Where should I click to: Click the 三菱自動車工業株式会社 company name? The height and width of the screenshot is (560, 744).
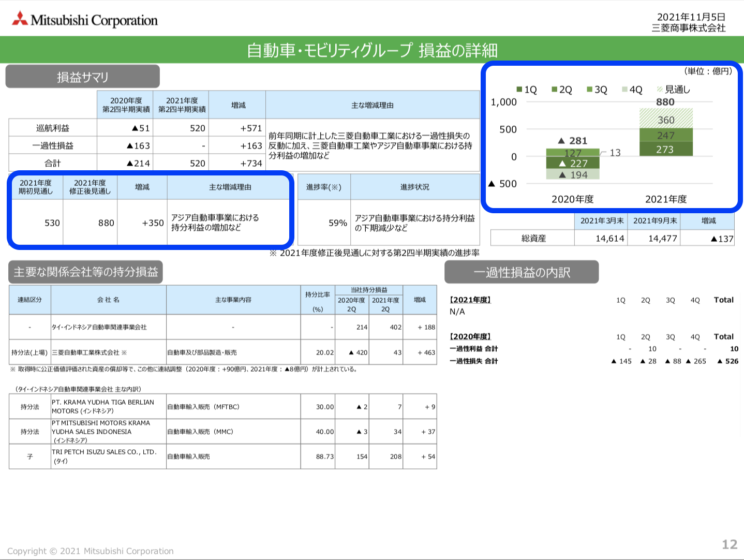tap(86, 352)
